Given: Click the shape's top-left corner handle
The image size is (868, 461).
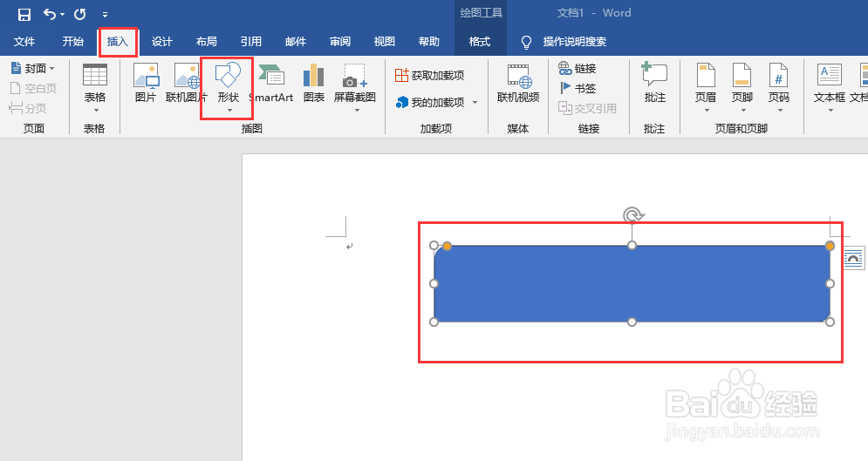Looking at the screenshot, I should pyautogui.click(x=434, y=245).
